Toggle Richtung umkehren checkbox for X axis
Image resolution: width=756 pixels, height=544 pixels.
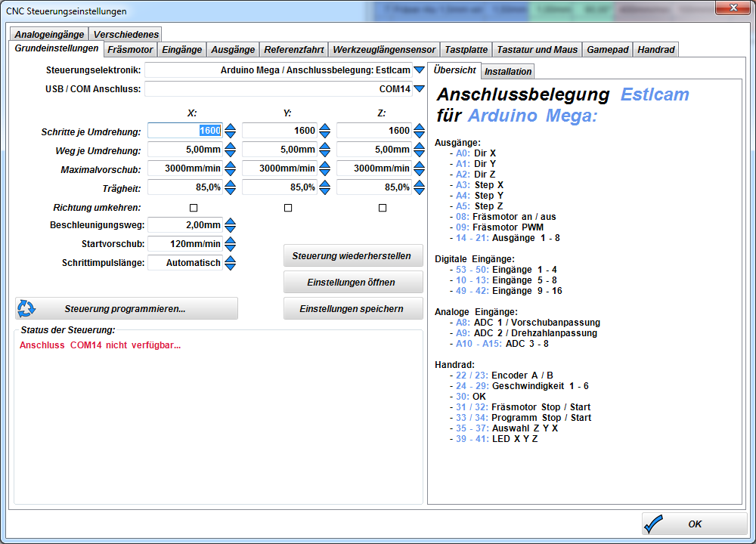point(194,208)
